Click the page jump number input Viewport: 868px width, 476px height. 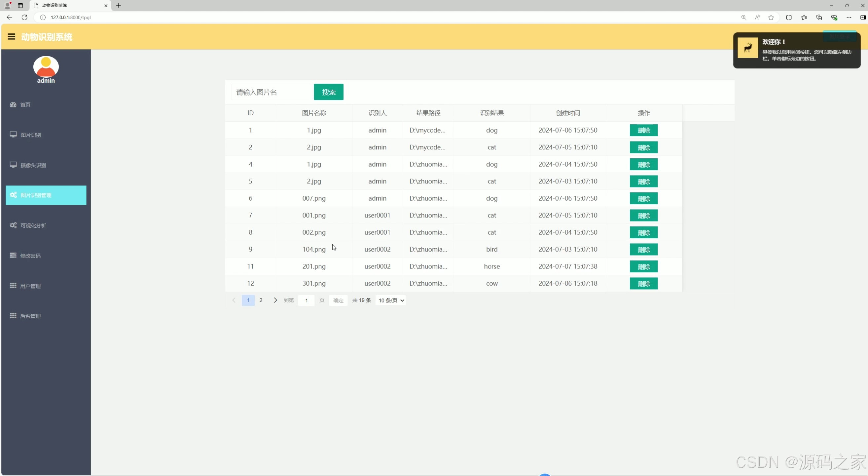pyautogui.click(x=306, y=300)
